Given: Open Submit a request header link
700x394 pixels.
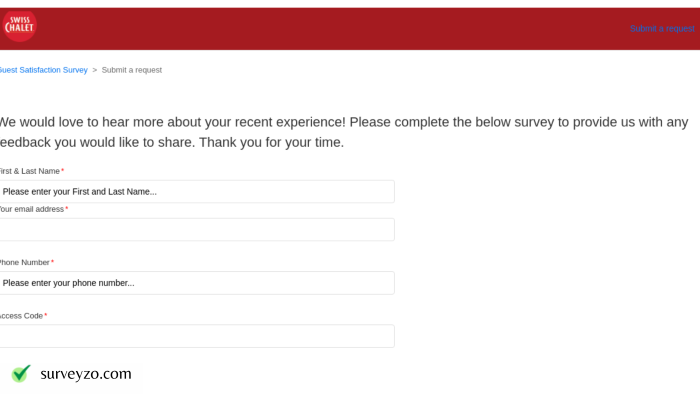Looking at the screenshot, I should tap(662, 29).
